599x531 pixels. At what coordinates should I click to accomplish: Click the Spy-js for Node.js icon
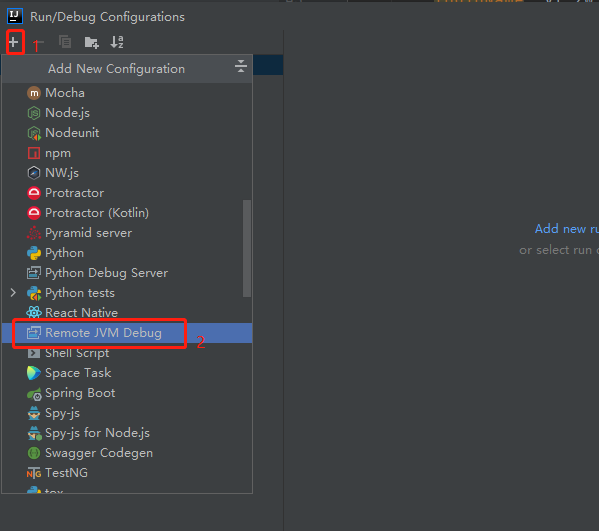(x=34, y=433)
